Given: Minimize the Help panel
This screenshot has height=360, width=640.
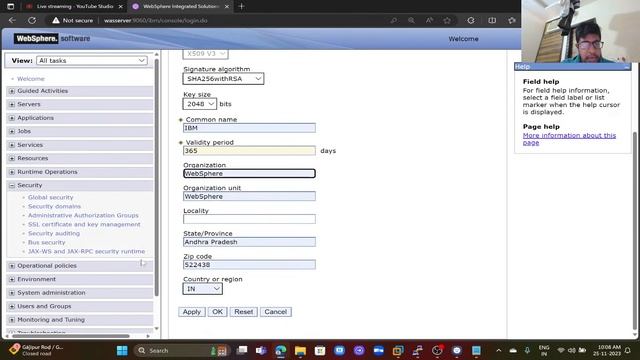Looking at the screenshot, I should click(627, 67).
